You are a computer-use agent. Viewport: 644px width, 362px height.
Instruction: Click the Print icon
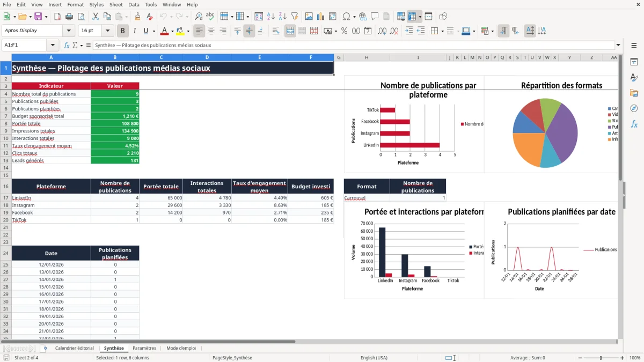tap(69, 17)
